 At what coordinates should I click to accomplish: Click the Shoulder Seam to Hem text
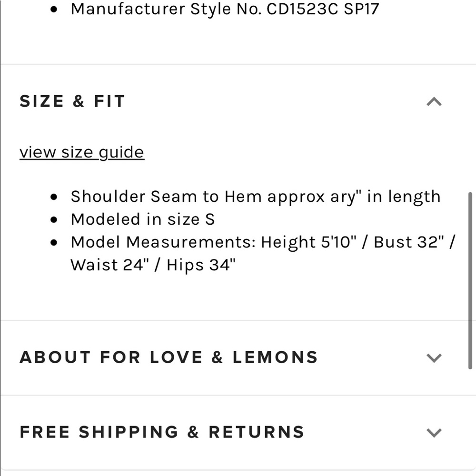click(256, 196)
